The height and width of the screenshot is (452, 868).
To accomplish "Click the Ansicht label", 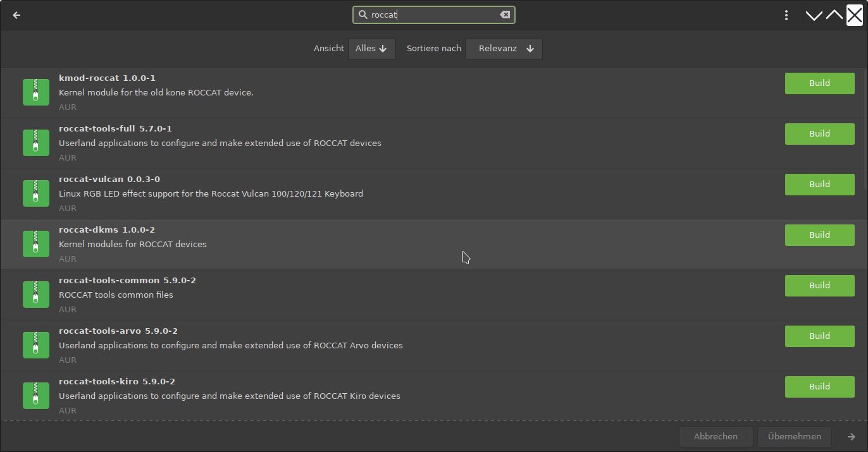I will coord(329,49).
